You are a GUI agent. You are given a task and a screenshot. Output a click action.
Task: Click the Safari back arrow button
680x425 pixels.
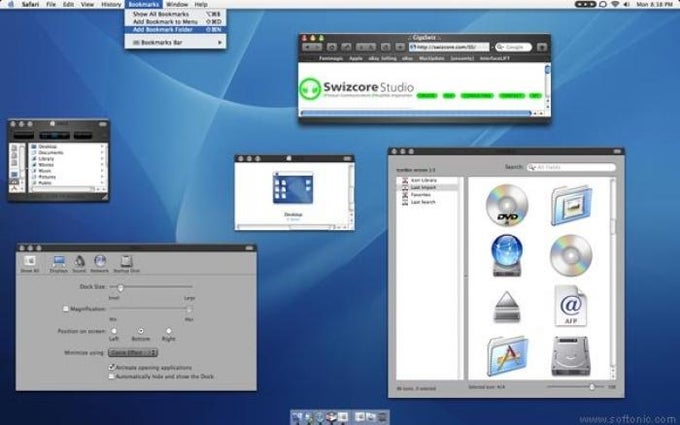(307, 47)
